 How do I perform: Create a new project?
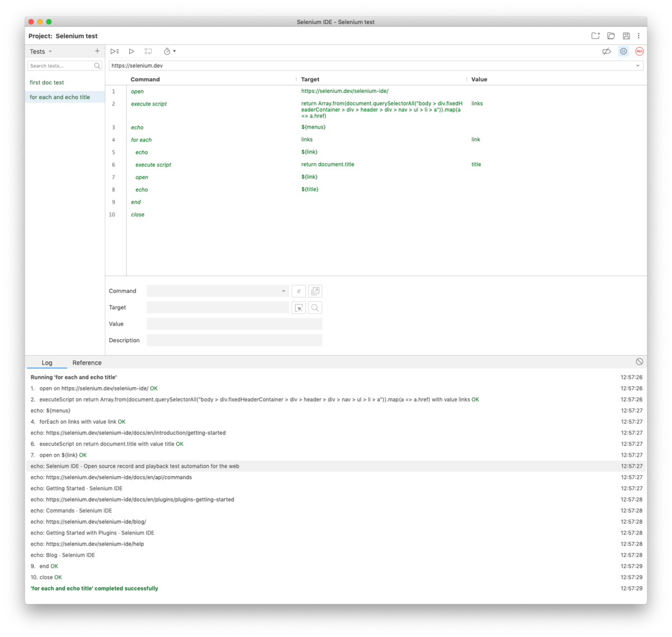coord(595,35)
